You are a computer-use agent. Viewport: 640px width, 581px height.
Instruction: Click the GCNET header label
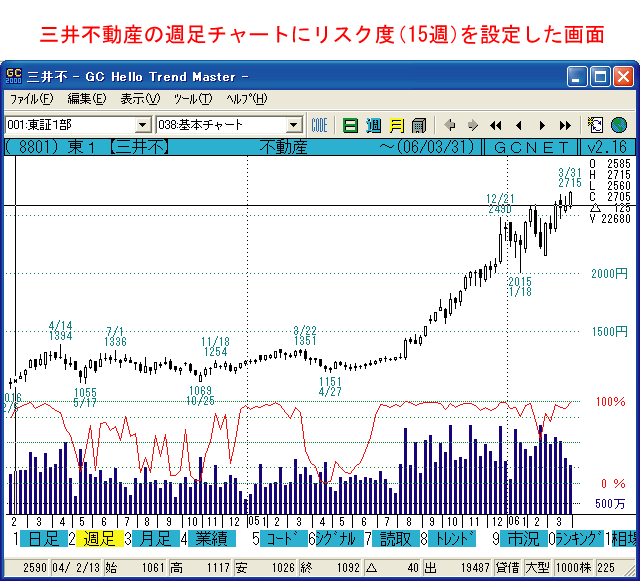(531, 147)
